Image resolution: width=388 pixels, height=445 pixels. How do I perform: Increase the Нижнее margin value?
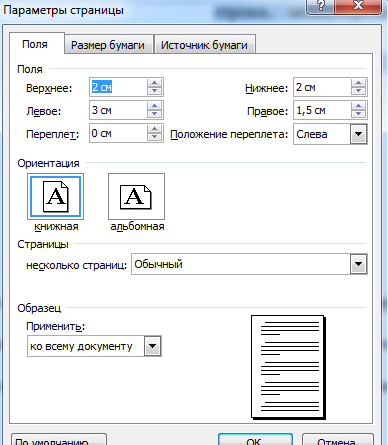click(x=358, y=83)
